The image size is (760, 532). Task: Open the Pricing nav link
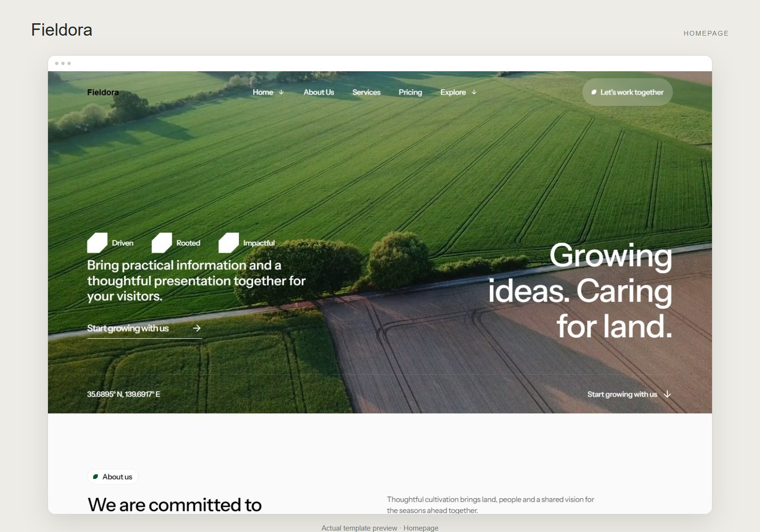point(410,92)
